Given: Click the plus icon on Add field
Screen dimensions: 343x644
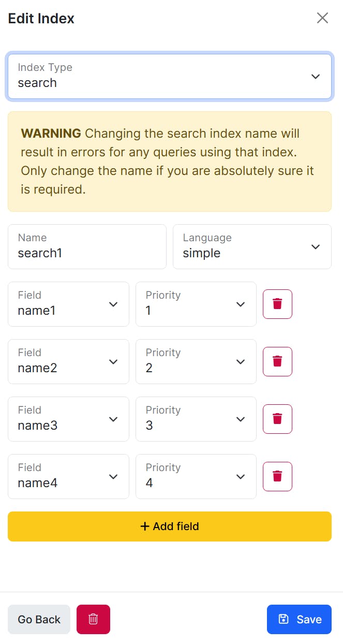Looking at the screenshot, I should coord(145,526).
